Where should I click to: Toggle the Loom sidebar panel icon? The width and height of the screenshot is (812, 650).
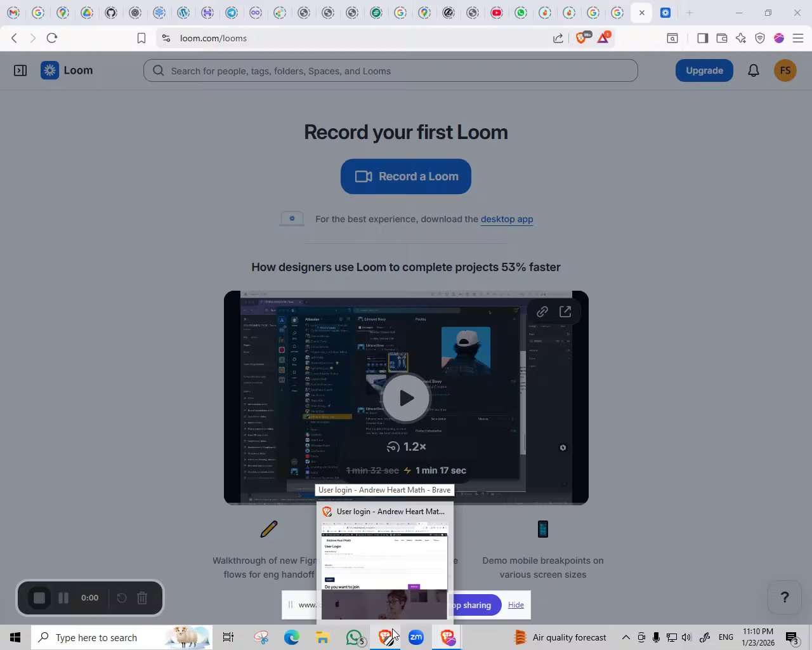pyautogui.click(x=20, y=70)
